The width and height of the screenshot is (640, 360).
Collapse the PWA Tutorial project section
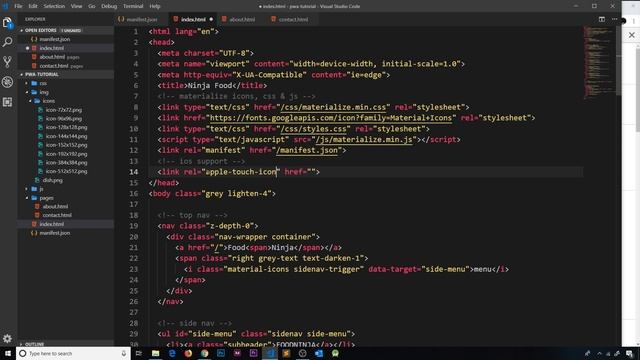pyautogui.click(x=22, y=75)
